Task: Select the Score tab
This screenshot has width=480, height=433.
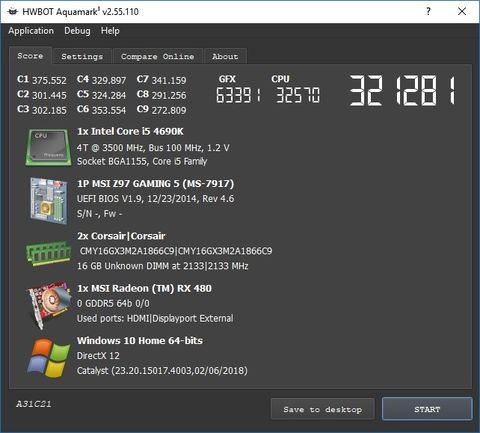Action: click(x=30, y=56)
